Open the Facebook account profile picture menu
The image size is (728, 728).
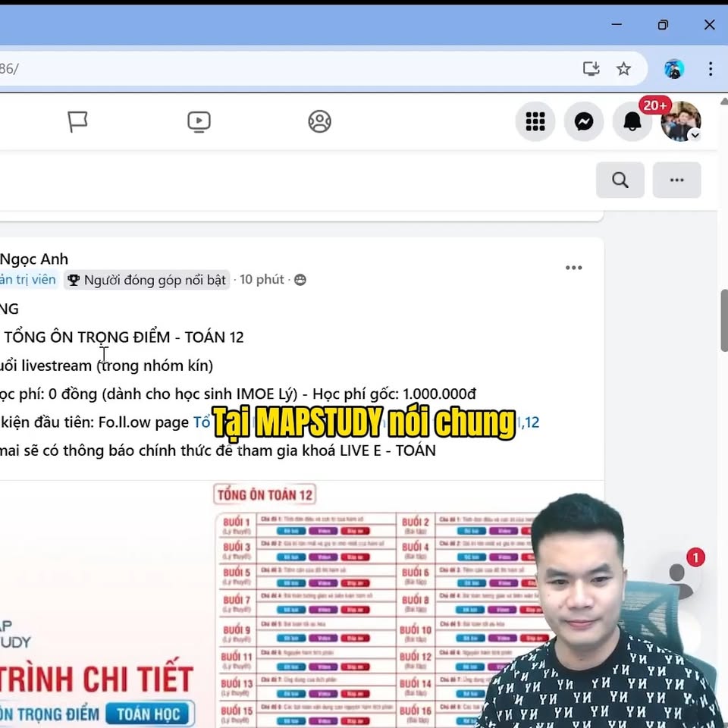[x=681, y=121]
